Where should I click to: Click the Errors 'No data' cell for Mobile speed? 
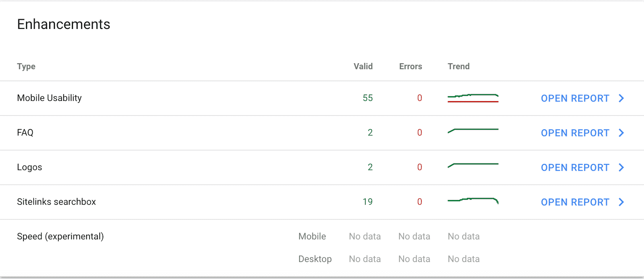tap(414, 236)
